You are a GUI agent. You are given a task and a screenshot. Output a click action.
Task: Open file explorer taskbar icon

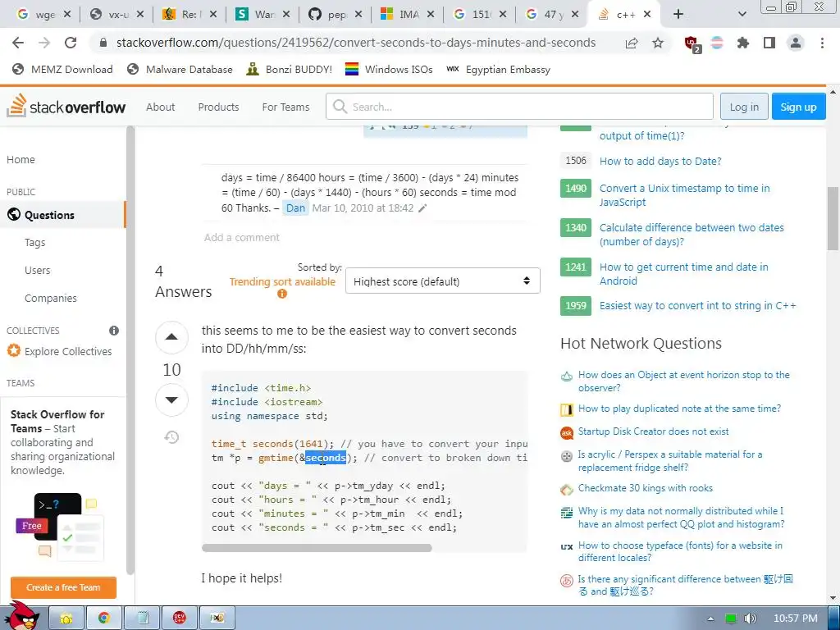coord(66,618)
